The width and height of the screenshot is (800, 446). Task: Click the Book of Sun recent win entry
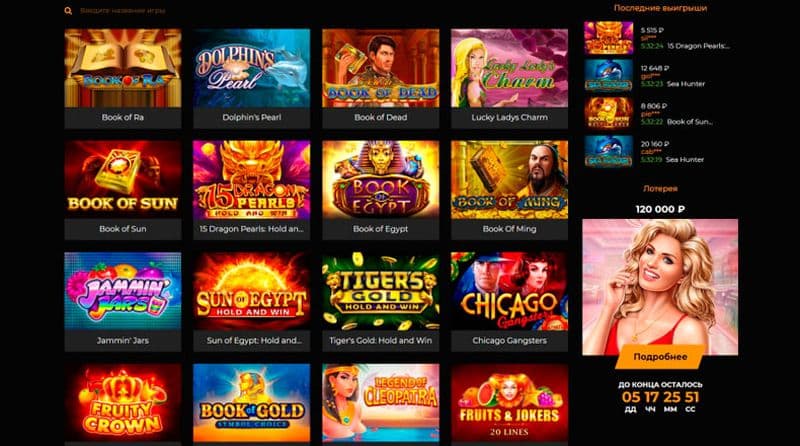click(660, 113)
